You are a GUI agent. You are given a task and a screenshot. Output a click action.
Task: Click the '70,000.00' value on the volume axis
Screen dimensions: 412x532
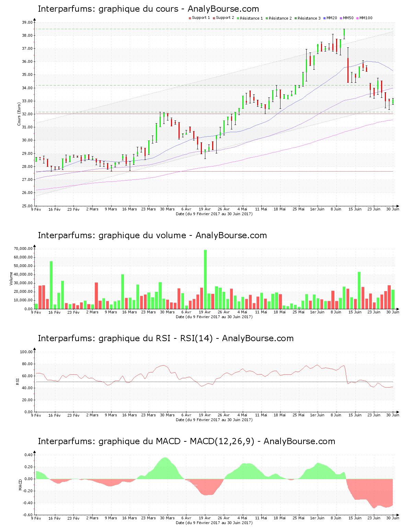[x=23, y=248]
